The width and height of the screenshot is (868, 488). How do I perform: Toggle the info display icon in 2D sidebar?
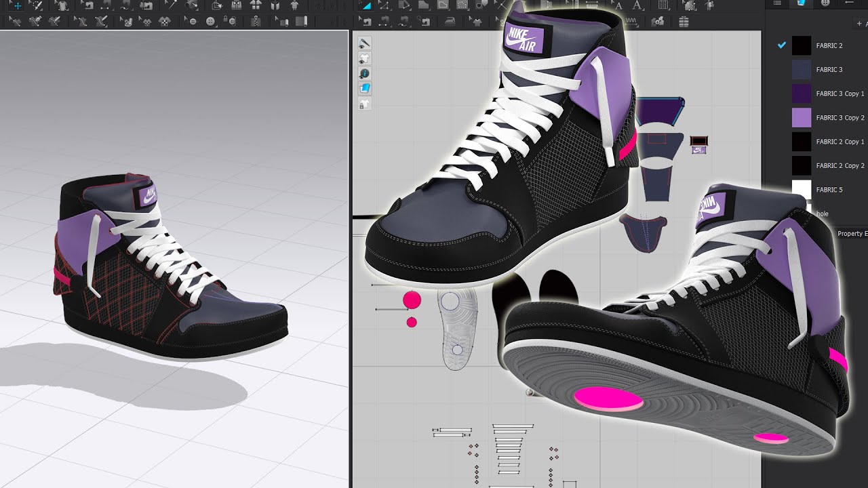click(365, 73)
